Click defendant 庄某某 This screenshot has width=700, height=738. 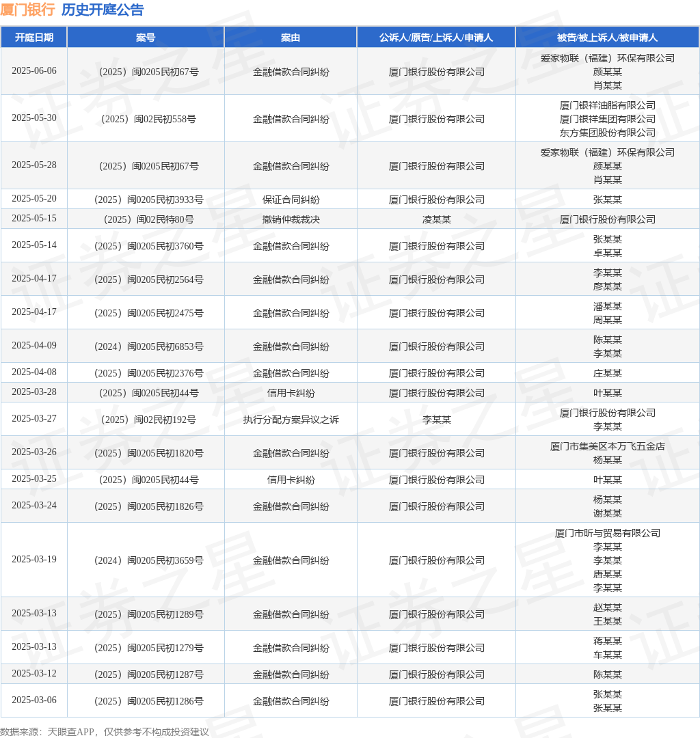[x=607, y=373]
